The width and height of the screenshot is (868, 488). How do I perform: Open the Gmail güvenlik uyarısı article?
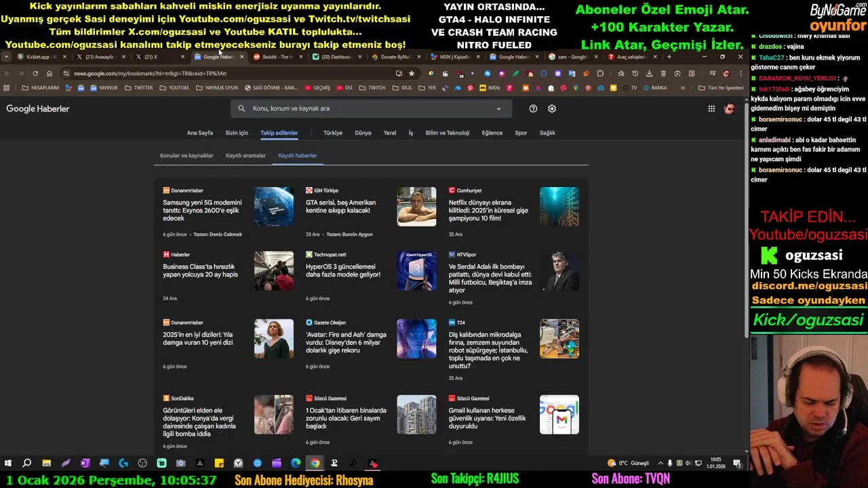(x=488, y=418)
